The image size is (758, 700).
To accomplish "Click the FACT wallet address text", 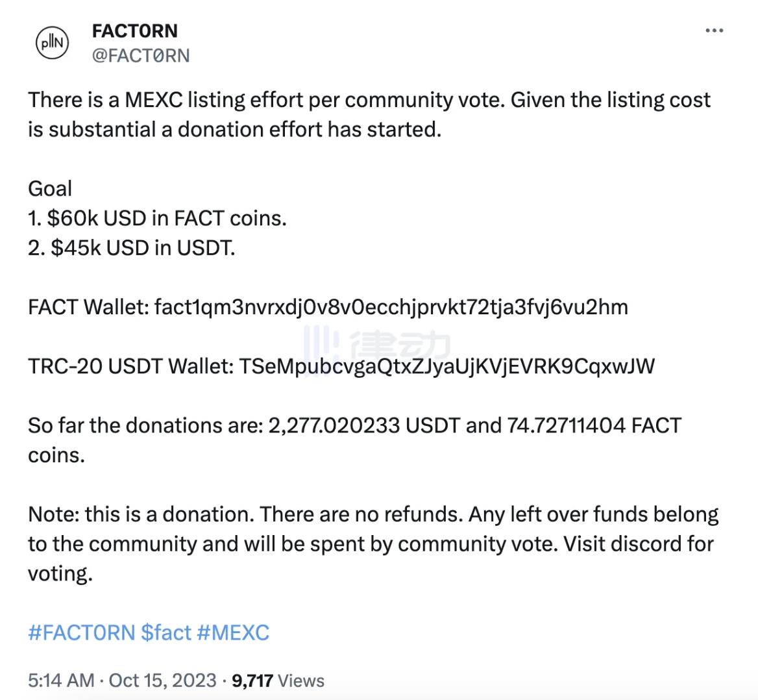I will 391,308.
